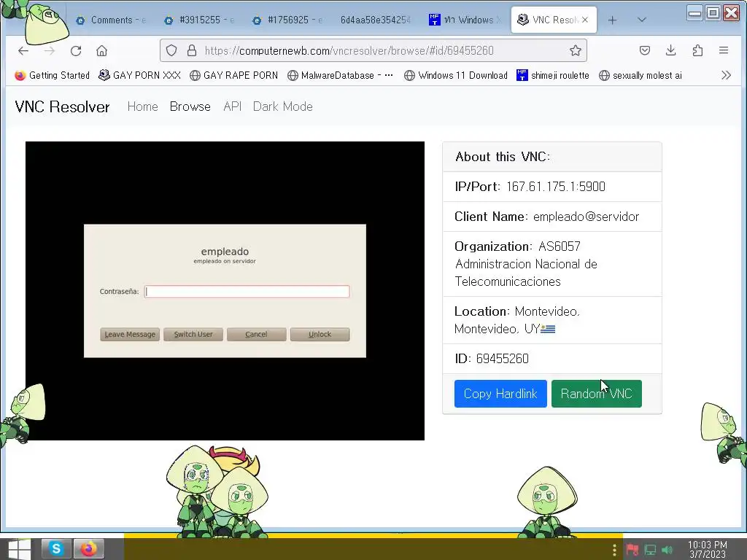
Task: Switch to the #1756925 tab
Action: 287,20
